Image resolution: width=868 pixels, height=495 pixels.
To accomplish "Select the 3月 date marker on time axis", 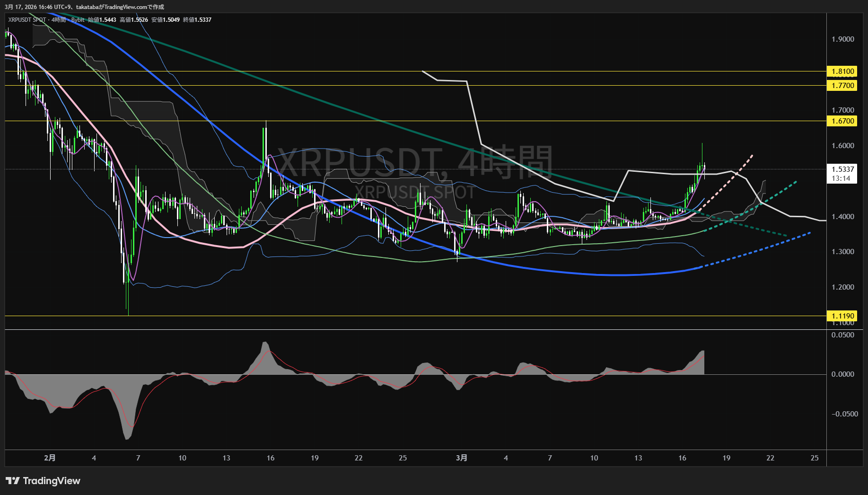I will point(462,458).
